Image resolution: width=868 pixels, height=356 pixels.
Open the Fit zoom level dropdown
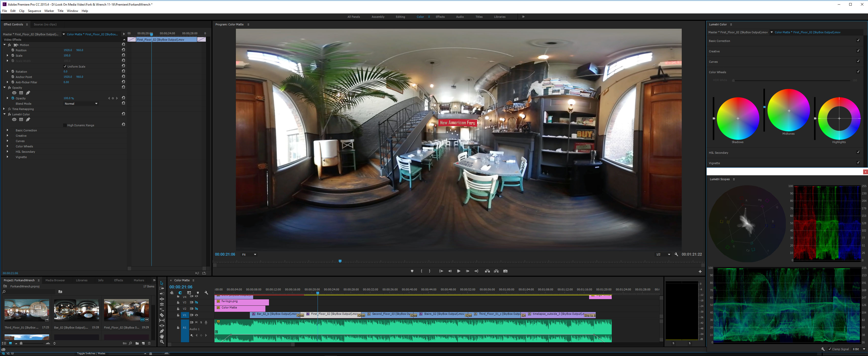(x=249, y=255)
